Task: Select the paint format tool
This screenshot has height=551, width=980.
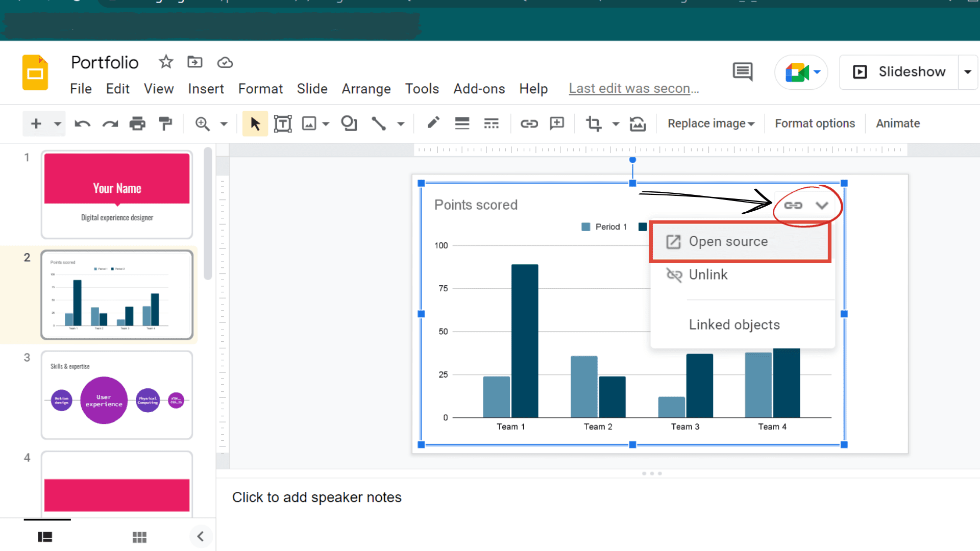Action: 165,123
